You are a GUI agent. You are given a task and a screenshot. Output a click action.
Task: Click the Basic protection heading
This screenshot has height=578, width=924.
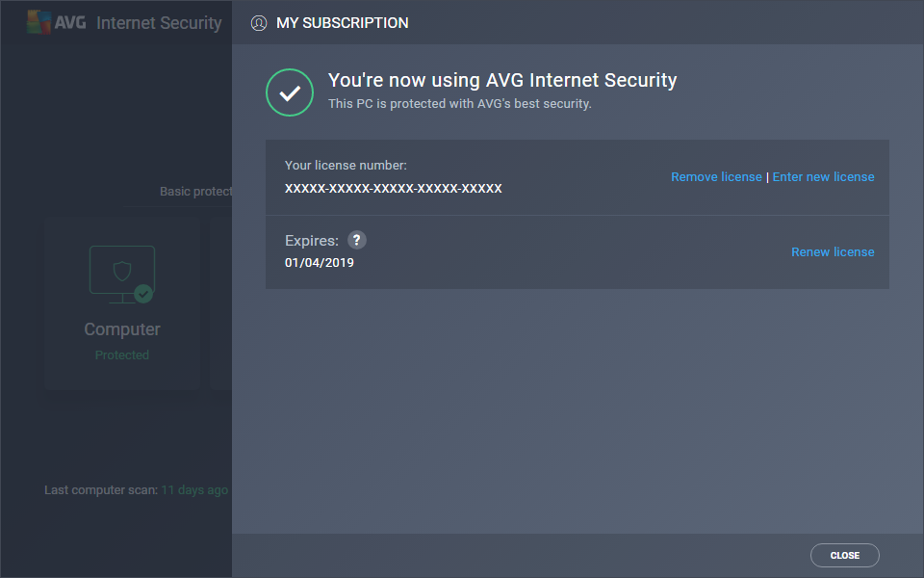[195, 192]
